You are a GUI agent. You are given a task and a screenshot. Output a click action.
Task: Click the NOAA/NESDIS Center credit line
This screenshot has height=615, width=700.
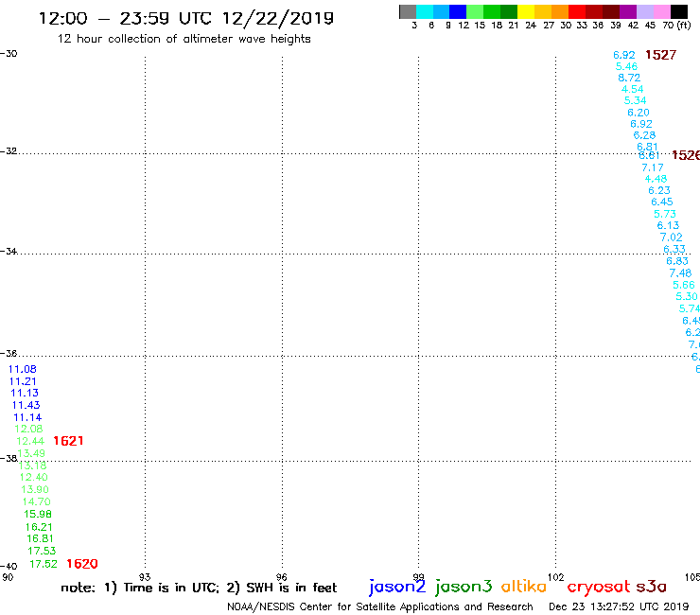point(380,606)
